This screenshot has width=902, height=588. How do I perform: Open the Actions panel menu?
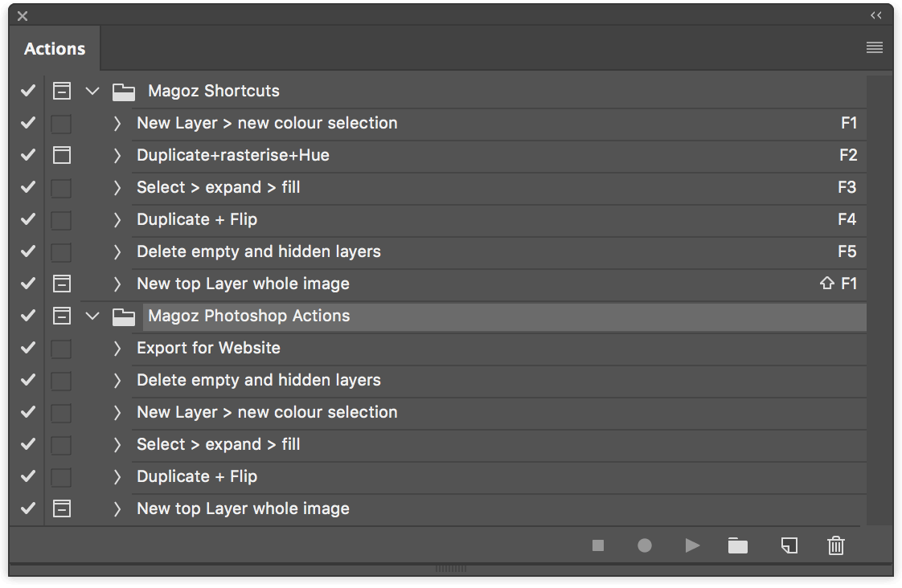click(x=874, y=47)
